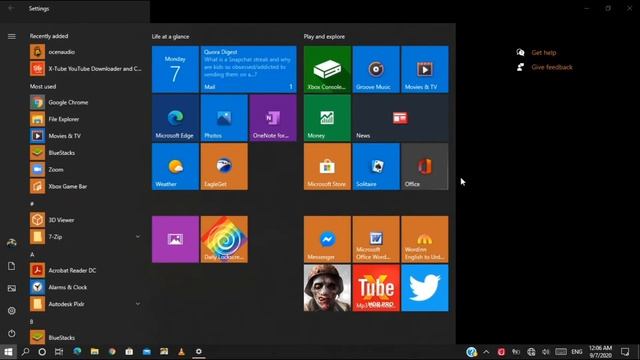Open Task View on the taskbar

(59, 351)
